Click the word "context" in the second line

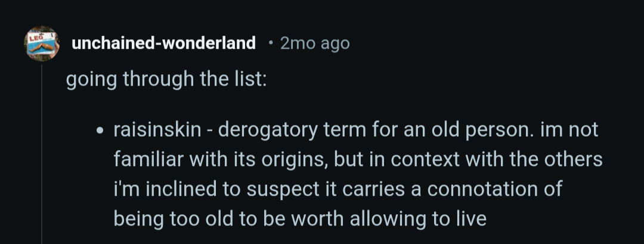pyautogui.click(x=444, y=160)
